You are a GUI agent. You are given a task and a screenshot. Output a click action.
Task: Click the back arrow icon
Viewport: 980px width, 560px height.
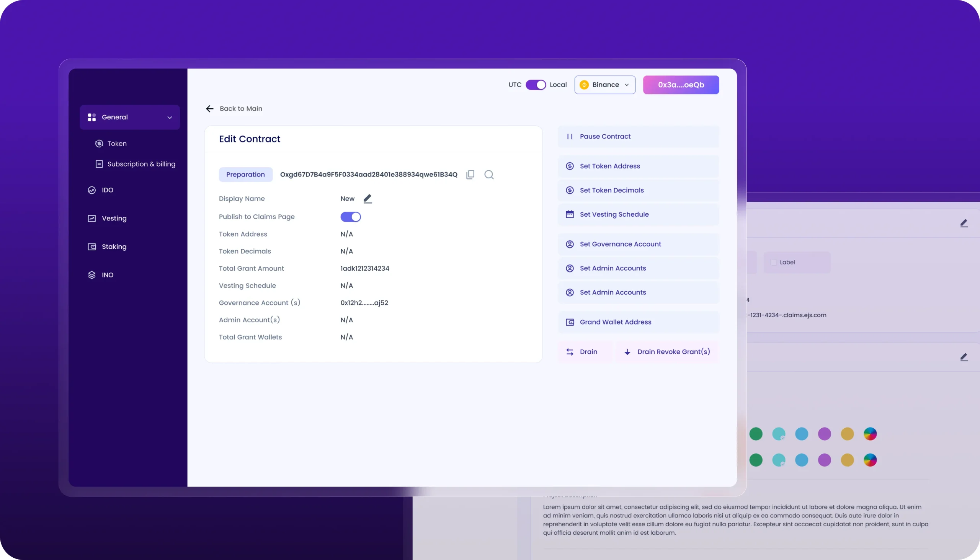pyautogui.click(x=210, y=109)
